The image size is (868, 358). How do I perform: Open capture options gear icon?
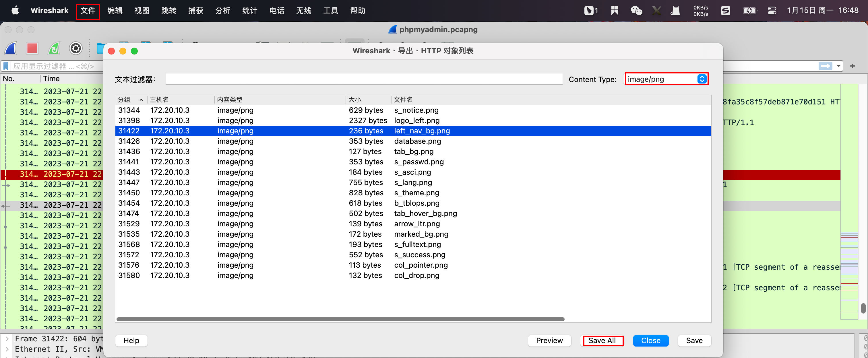[x=76, y=48]
